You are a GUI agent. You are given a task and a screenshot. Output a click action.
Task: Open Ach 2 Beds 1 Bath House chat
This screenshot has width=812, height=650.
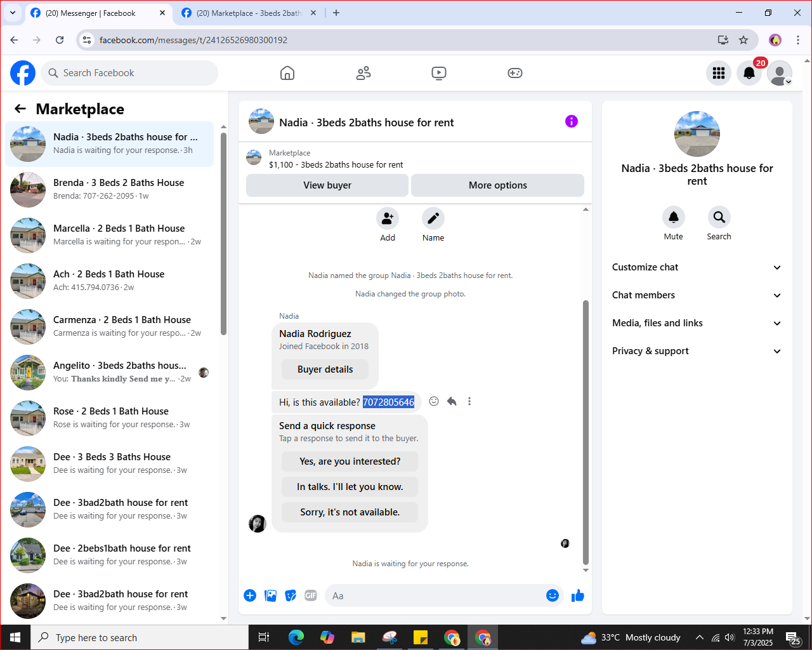tap(110, 281)
